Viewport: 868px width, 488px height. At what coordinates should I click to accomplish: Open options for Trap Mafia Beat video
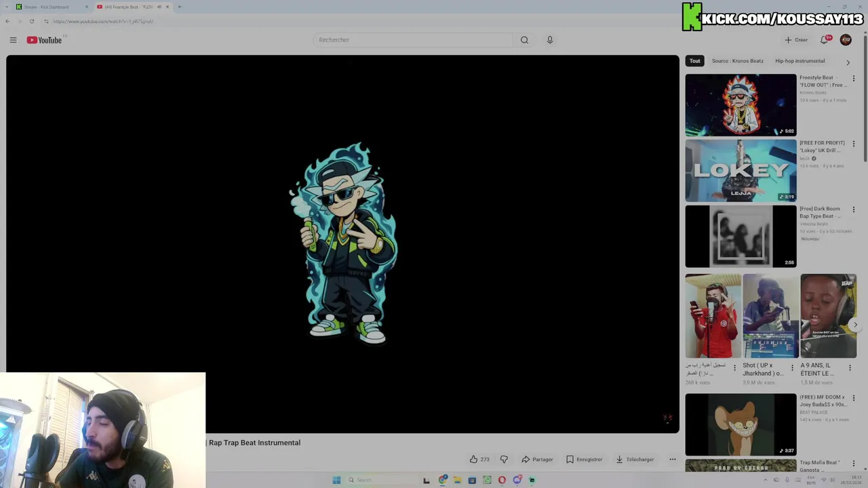854,464
